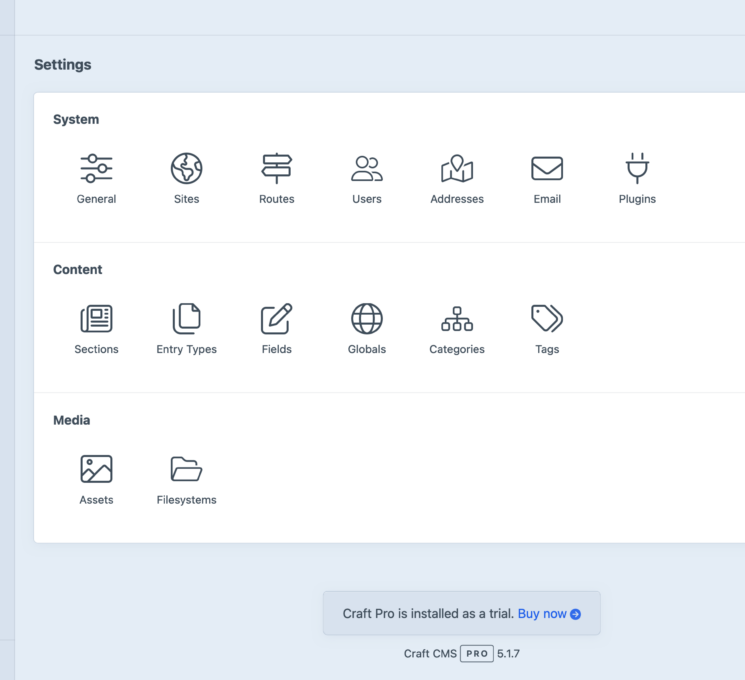Open Fields pencil icon

[277, 318]
